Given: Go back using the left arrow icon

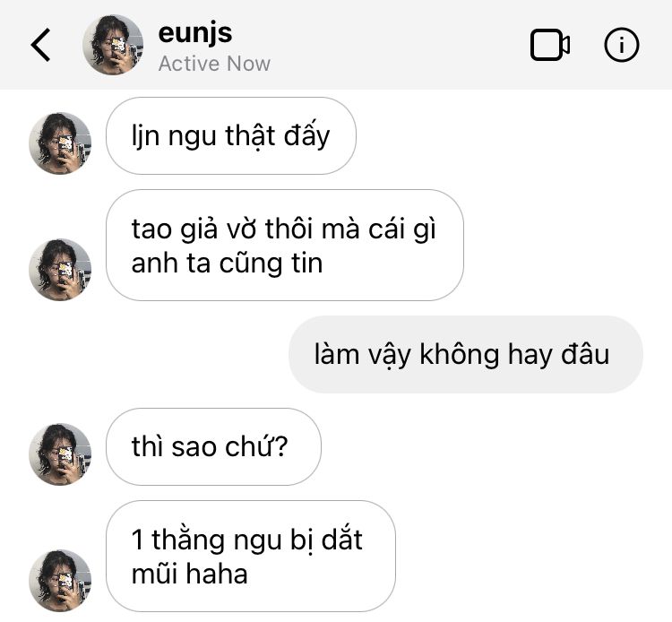Looking at the screenshot, I should [40, 45].
